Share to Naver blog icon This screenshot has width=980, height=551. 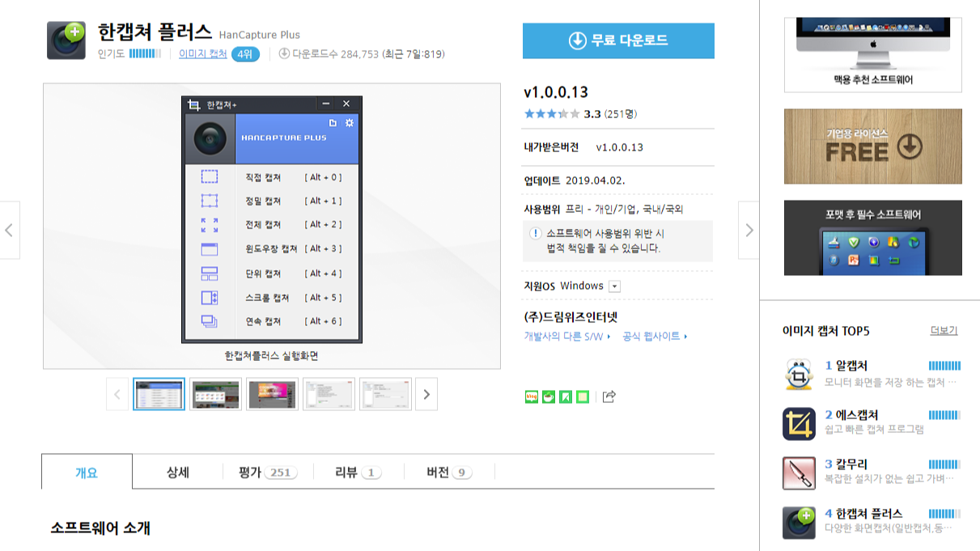[532, 396]
